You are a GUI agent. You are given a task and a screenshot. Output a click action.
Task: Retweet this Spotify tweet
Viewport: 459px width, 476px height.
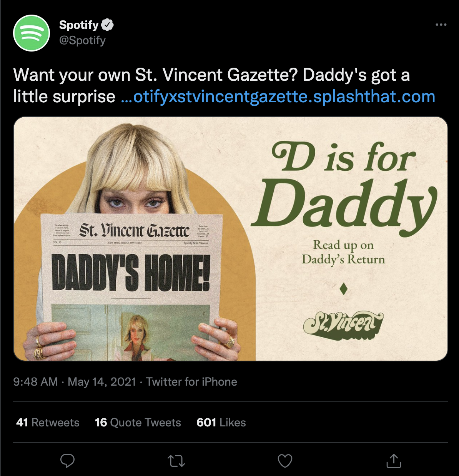pyautogui.click(x=176, y=461)
